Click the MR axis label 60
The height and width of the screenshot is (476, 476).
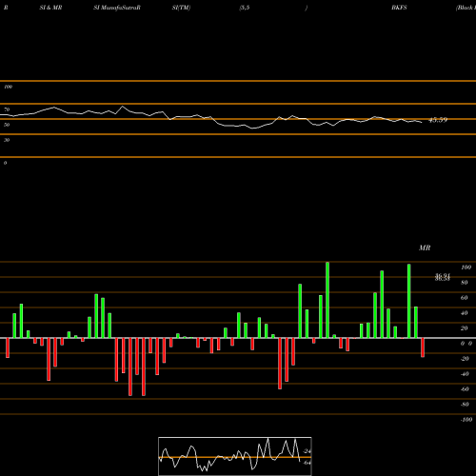(x=465, y=298)
